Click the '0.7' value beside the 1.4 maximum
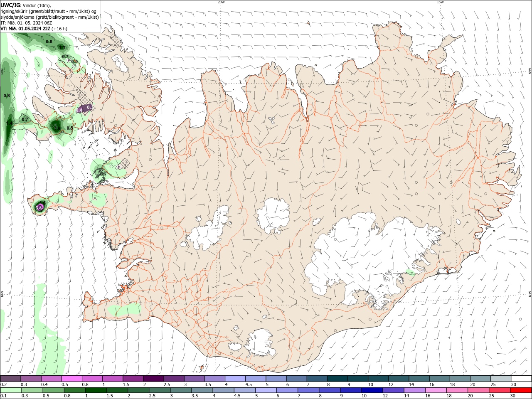The width and height of the screenshot is (532, 399). click(25, 119)
